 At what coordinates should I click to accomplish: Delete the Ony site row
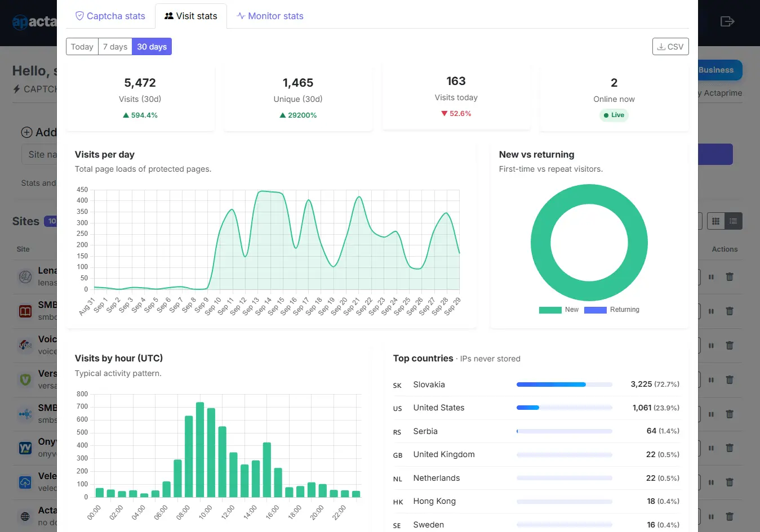click(730, 448)
